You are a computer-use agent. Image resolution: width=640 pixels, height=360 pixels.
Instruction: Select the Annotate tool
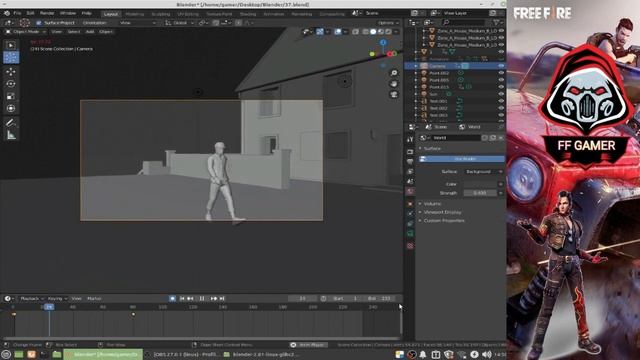coord(11,123)
